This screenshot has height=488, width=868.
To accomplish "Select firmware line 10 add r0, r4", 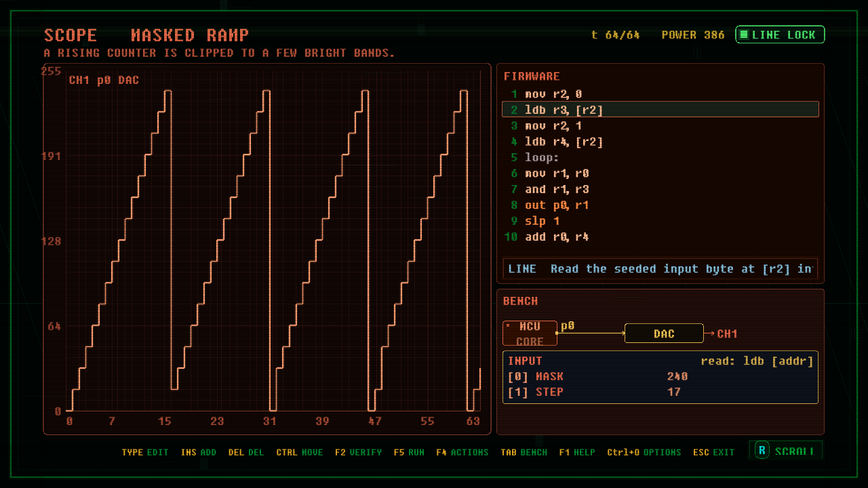I will tap(660, 237).
